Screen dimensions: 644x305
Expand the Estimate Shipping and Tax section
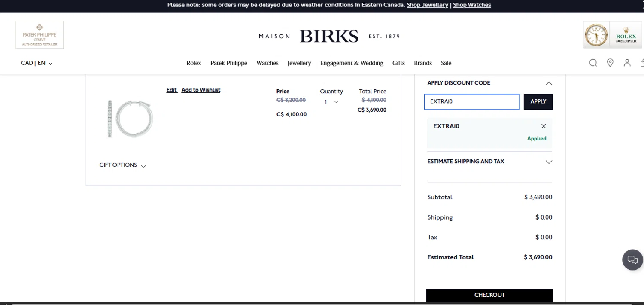(x=549, y=162)
